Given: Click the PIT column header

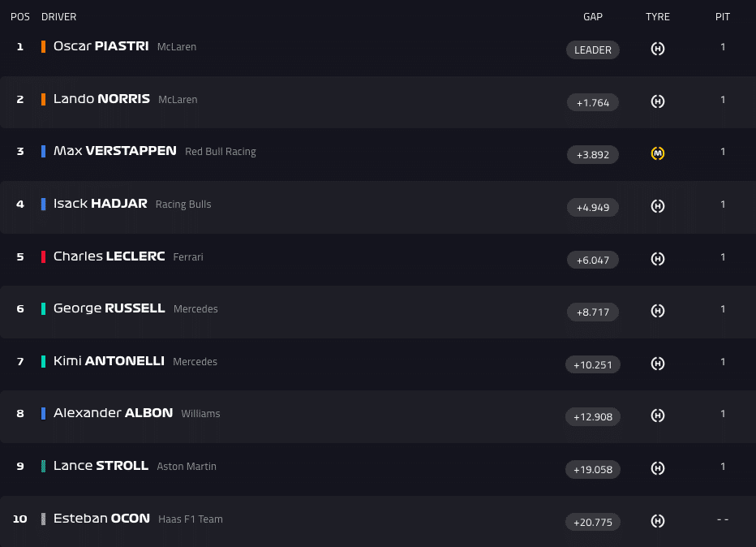Looking at the screenshot, I should point(723,17).
